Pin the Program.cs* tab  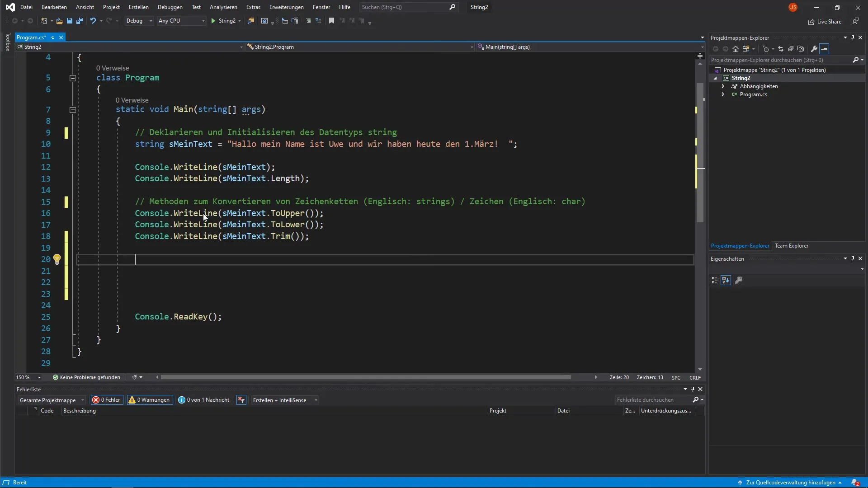(x=53, y=38)
